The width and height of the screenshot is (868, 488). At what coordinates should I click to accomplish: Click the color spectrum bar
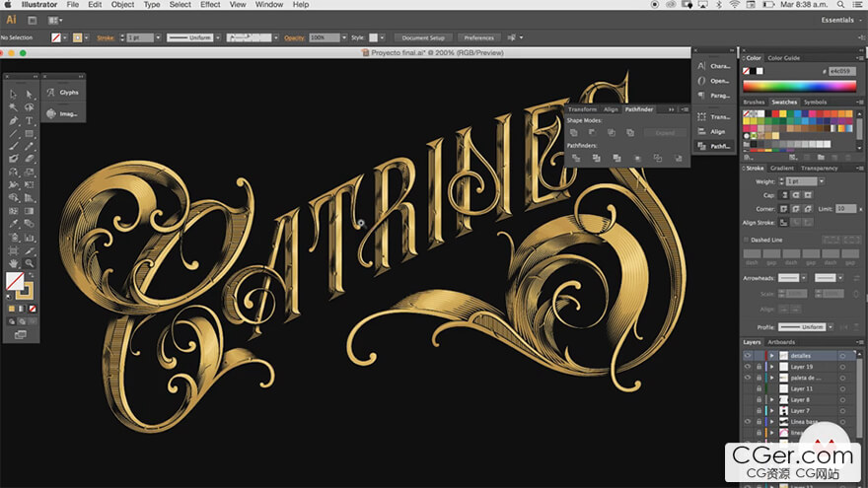(799, 86)
